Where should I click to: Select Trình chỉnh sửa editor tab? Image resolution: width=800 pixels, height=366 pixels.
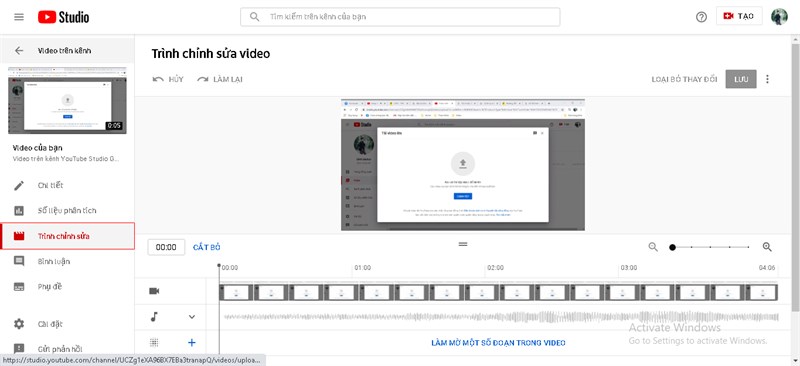[67, 236]
